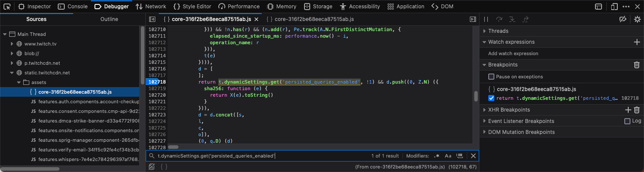Uncheck the persisted_queries breakpoint checkbox
Viewport: 644px width, 172px height.
click(x=491, y=98)
